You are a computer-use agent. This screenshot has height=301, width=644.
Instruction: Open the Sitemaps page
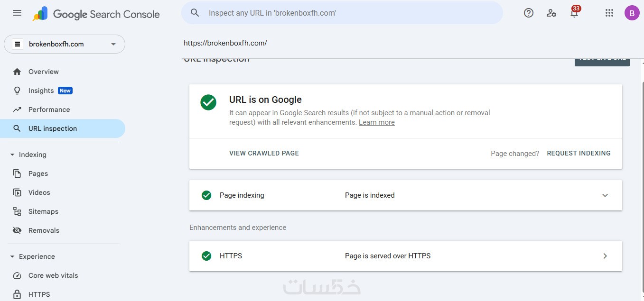[x=43, y=211]
